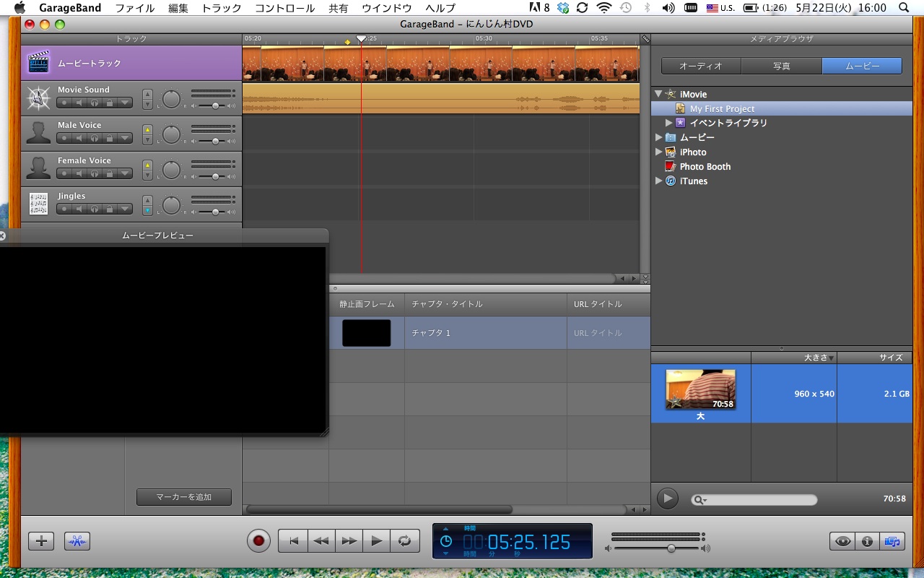
Task: Add a new track with plus button
Action: pos(41,540)
